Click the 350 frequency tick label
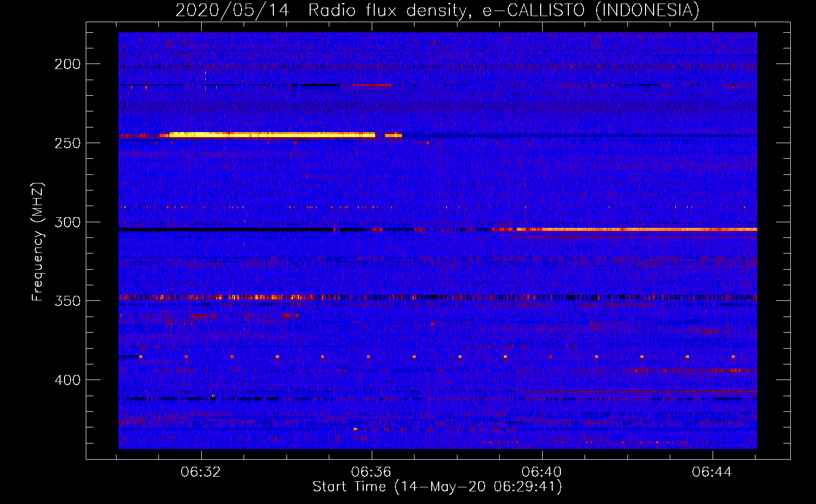 [68, 301]
